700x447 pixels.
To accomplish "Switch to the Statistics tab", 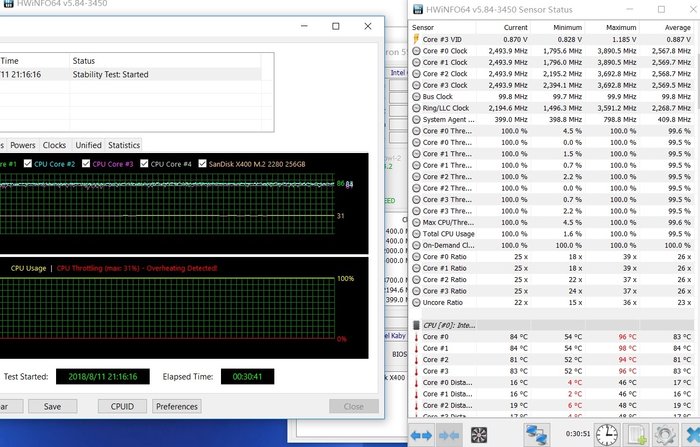I will click(x=124, y=145).
